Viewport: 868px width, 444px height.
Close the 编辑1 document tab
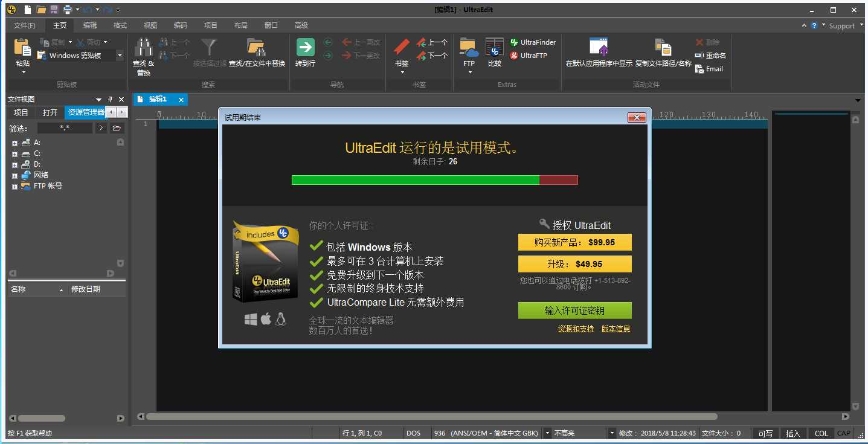pos(181,100)
